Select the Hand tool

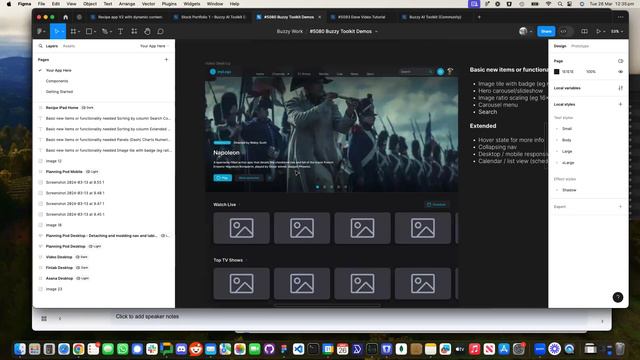coord(147,31)
